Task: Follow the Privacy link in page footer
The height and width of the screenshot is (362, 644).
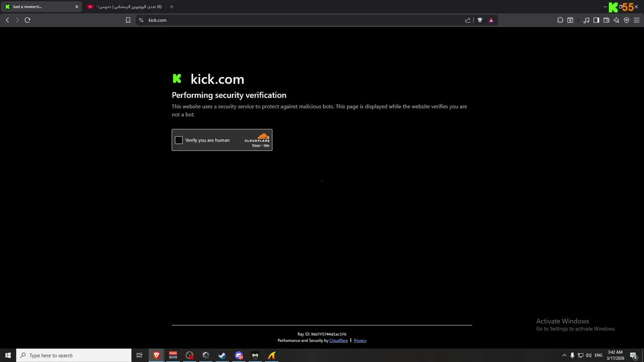Action: (360, 340)
